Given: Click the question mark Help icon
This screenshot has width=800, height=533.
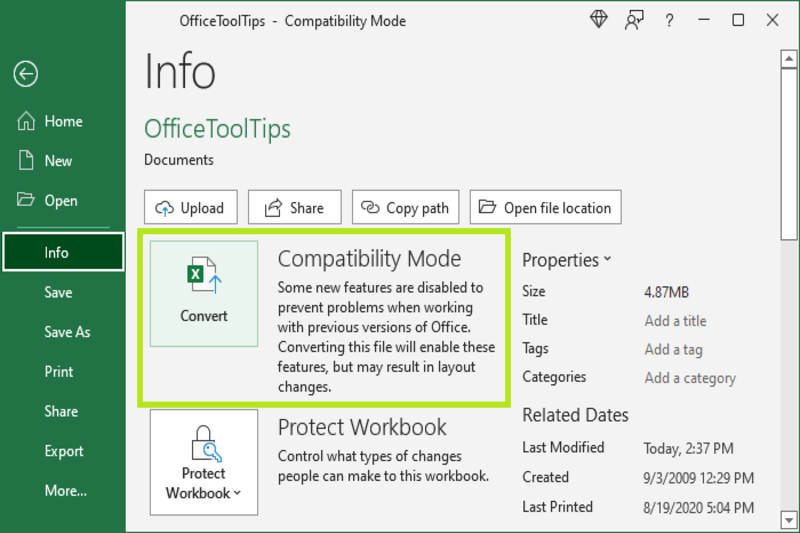Looking at the screenshot, I should (x=669, y=20).
